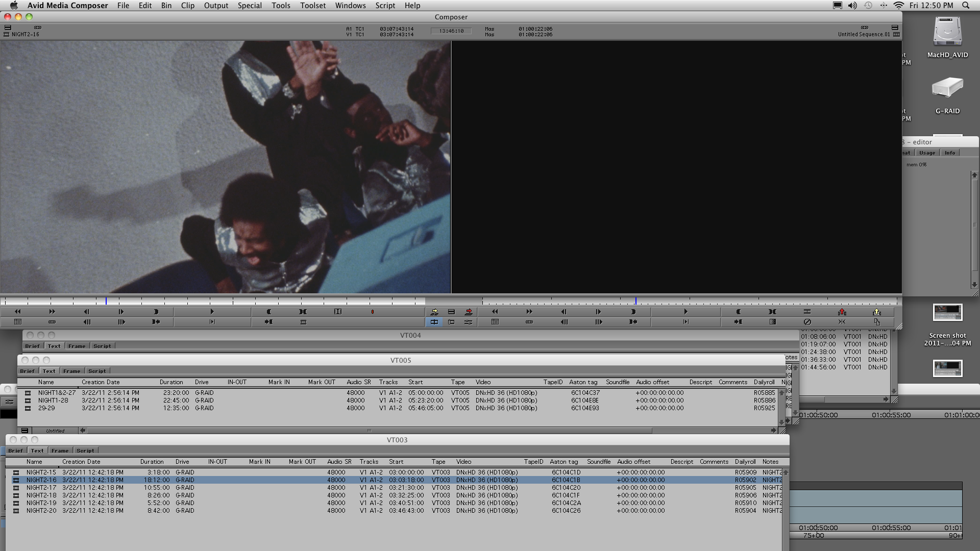Switch VT003 bin to Frame tab
The image size is (980, 551).
[x=60, y=450]
